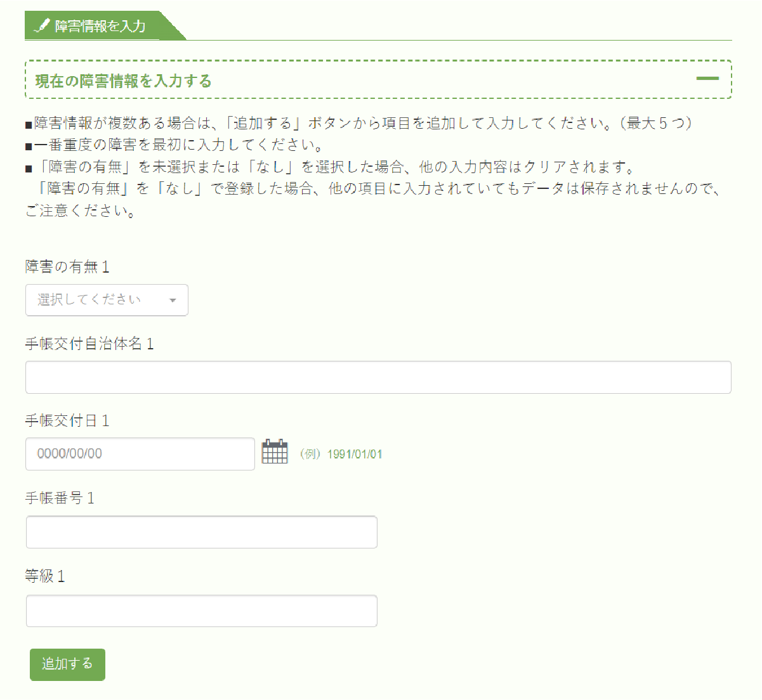Screen dimensions: 762x700
Task: Click the example date text 1991/01/01
Action: [355, 454]
